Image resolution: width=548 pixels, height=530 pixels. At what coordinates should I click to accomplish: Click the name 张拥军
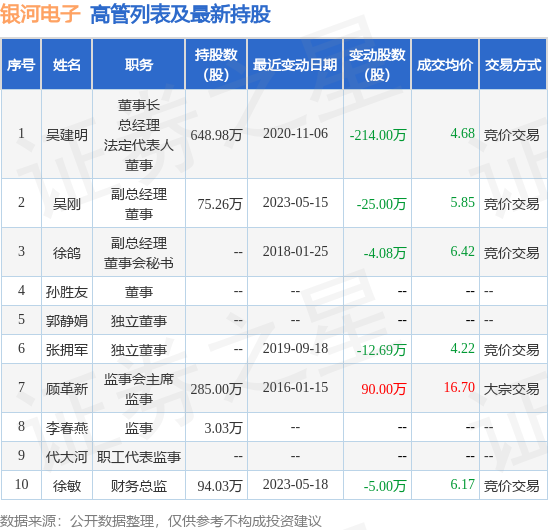click(67, 350)
